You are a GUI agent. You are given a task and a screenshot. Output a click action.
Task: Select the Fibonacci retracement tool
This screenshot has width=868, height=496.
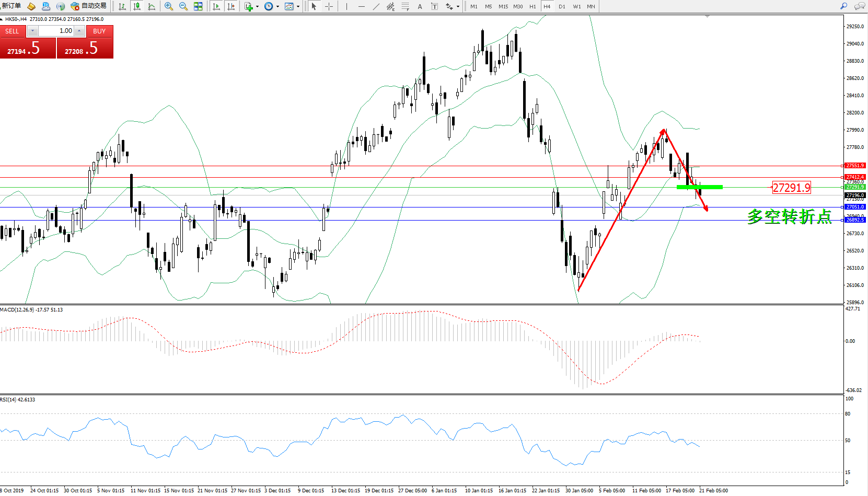coord(405,6)
